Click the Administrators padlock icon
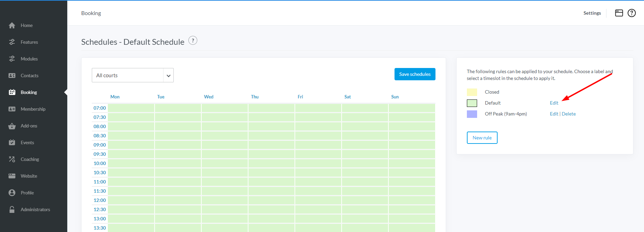This screenshot has height=232, width=644. 12,209
